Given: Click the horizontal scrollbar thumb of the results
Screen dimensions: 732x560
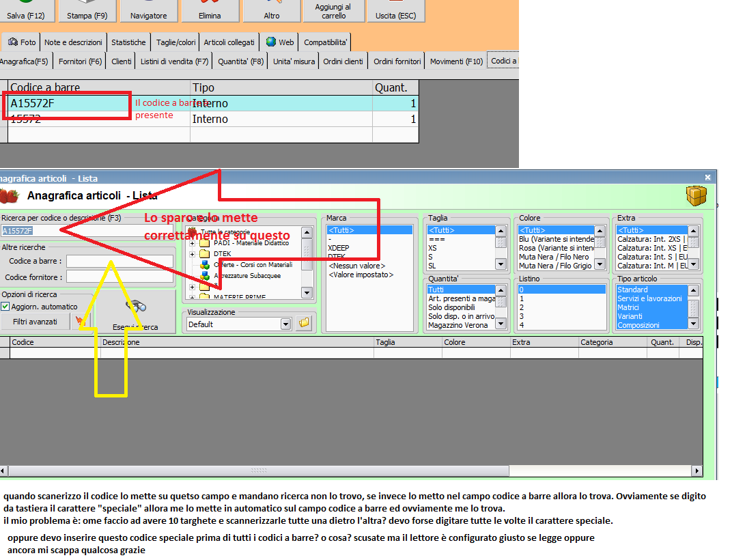Looking at the screenshot, I should (259, 471).
